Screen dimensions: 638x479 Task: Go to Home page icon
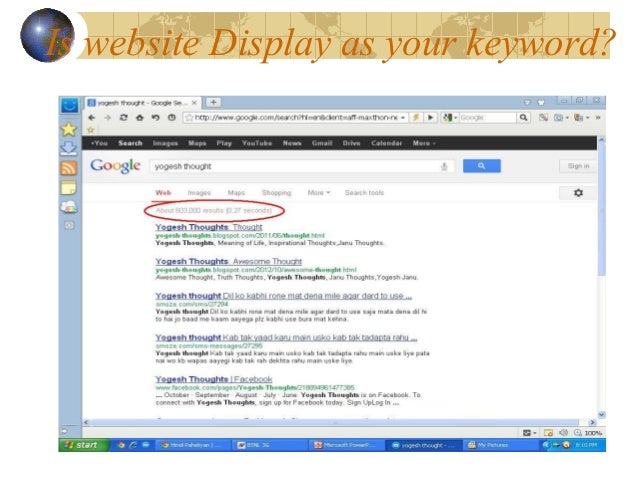[140, 118]
